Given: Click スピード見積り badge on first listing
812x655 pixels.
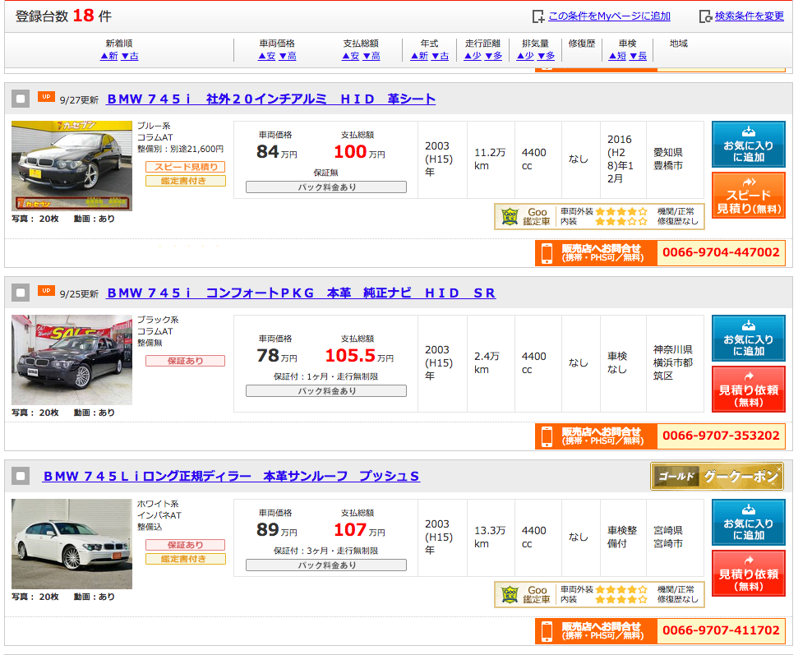Looking at the screenshot, I should tap(186, 167).
